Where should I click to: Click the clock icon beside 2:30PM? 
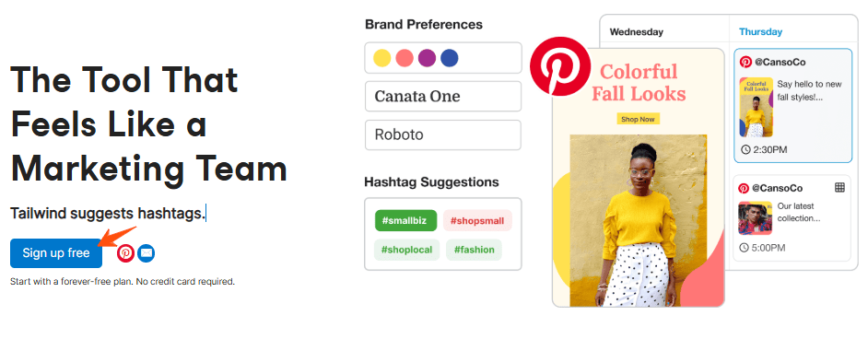pos(745,150)
